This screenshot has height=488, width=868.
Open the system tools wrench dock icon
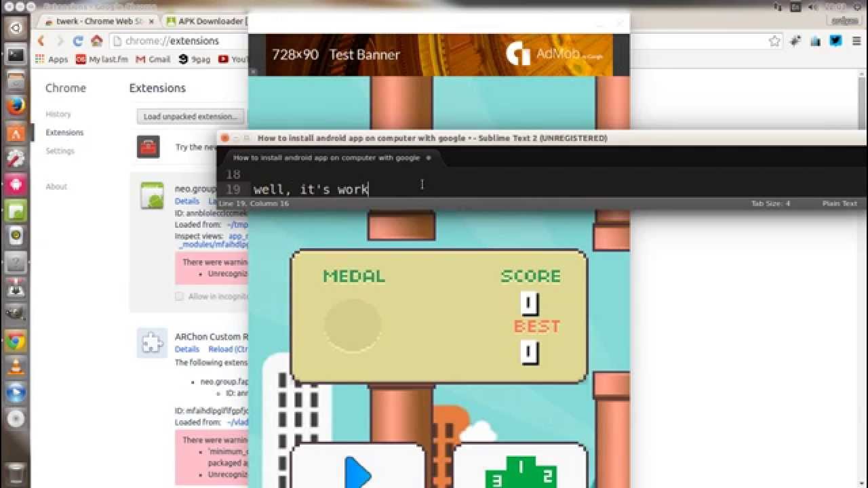click(x=16, y=159)
